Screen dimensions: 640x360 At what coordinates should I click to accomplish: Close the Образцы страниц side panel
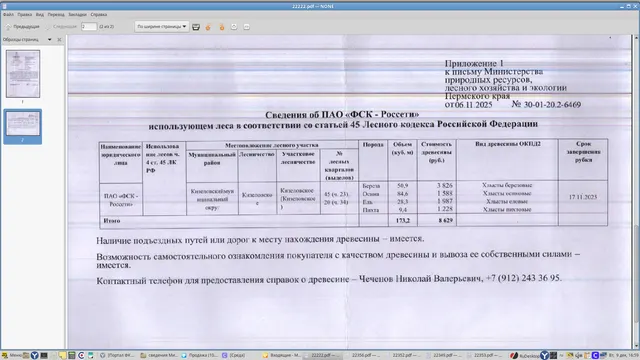coord(59,40)
